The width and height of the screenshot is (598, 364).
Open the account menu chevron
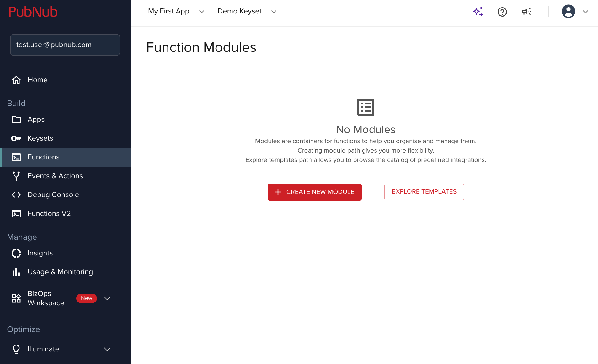(585, 12)
